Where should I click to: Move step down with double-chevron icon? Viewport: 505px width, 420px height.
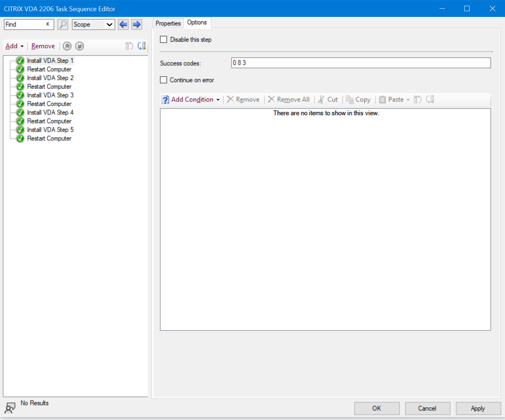pos(80,46)
